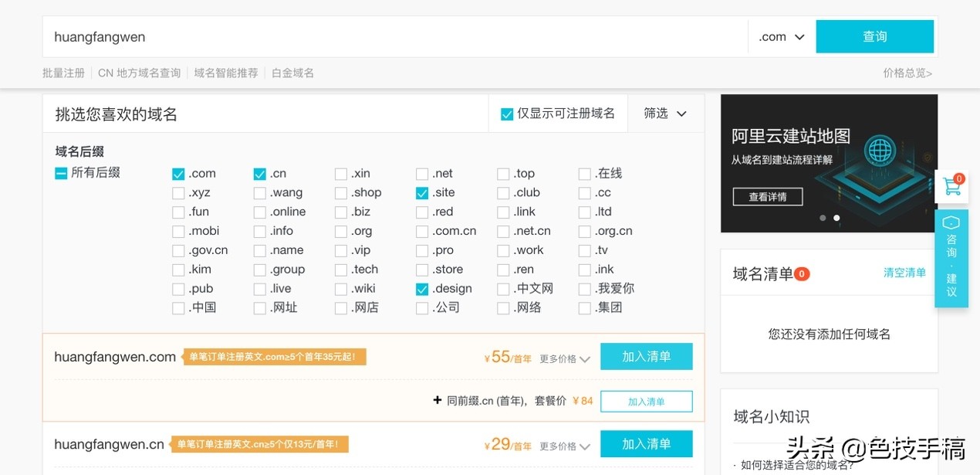Expand the 筛选 filter dropdown
980x475 pixels.
coord(665,113)
